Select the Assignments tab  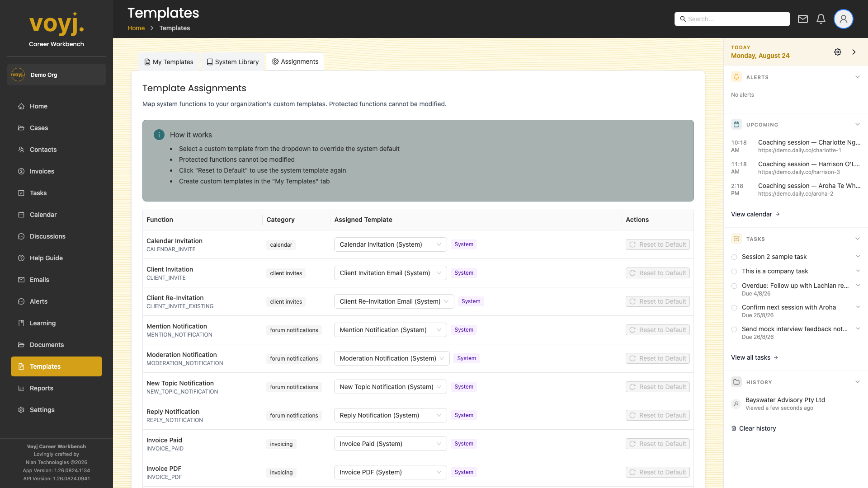click(x=295, y=61)
